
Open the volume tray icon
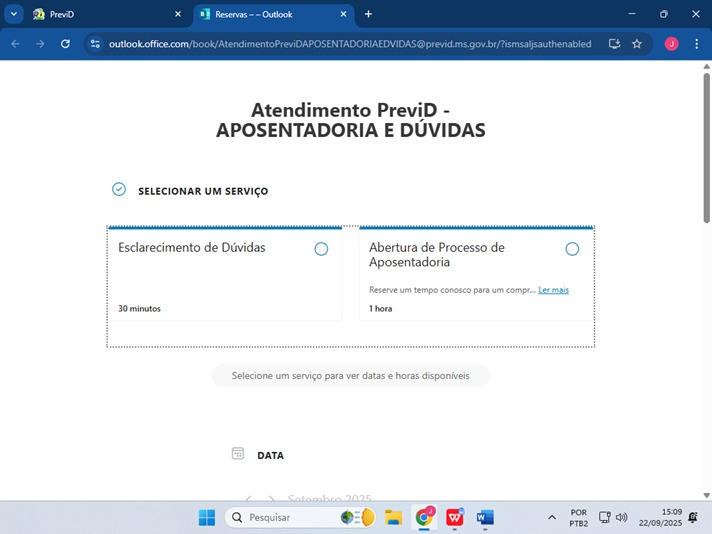(x=622, y=517)
